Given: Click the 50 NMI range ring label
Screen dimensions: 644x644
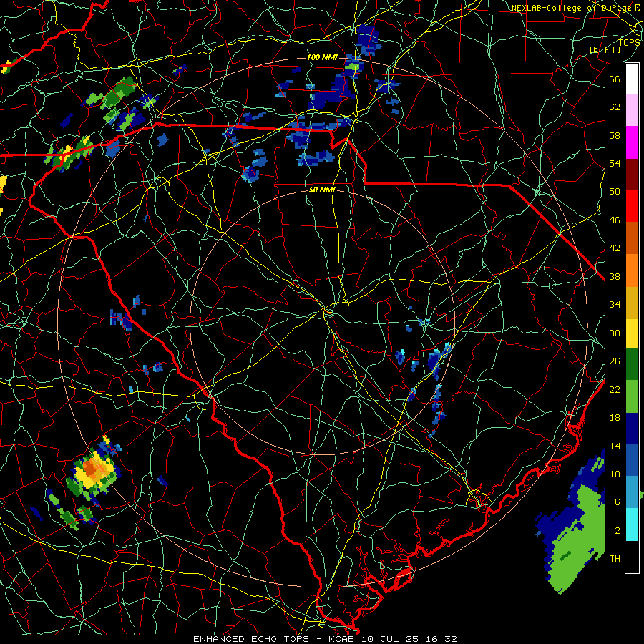Looking at the screenshot, I should [x=322, y=190].
